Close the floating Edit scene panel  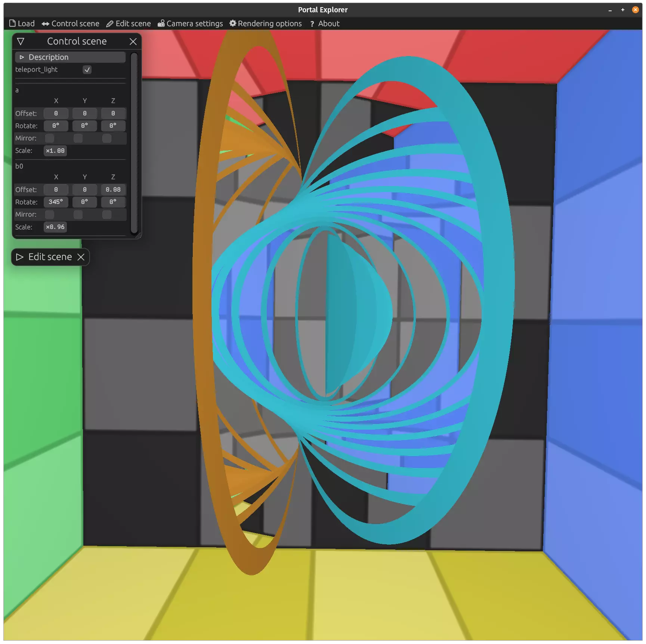coord(81,257)
